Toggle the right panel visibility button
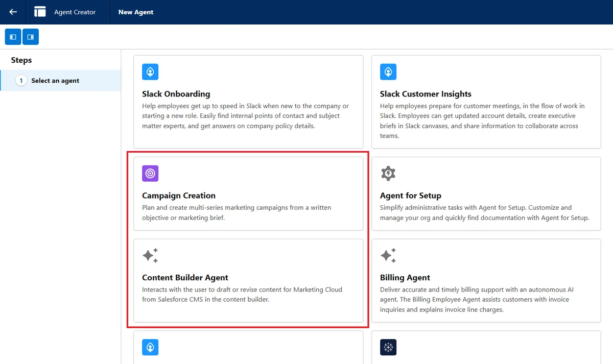The width and height of the screenshot is (613, 364). click(31, 37)
